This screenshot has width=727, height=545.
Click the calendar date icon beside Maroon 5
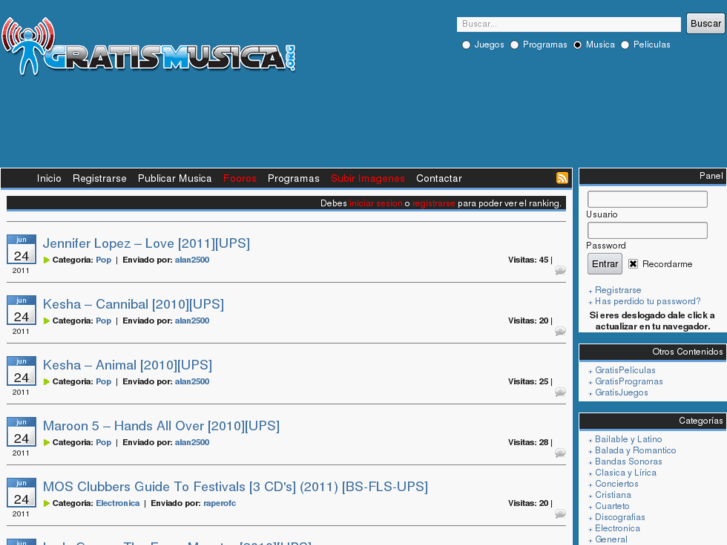(x=21, y=431)
